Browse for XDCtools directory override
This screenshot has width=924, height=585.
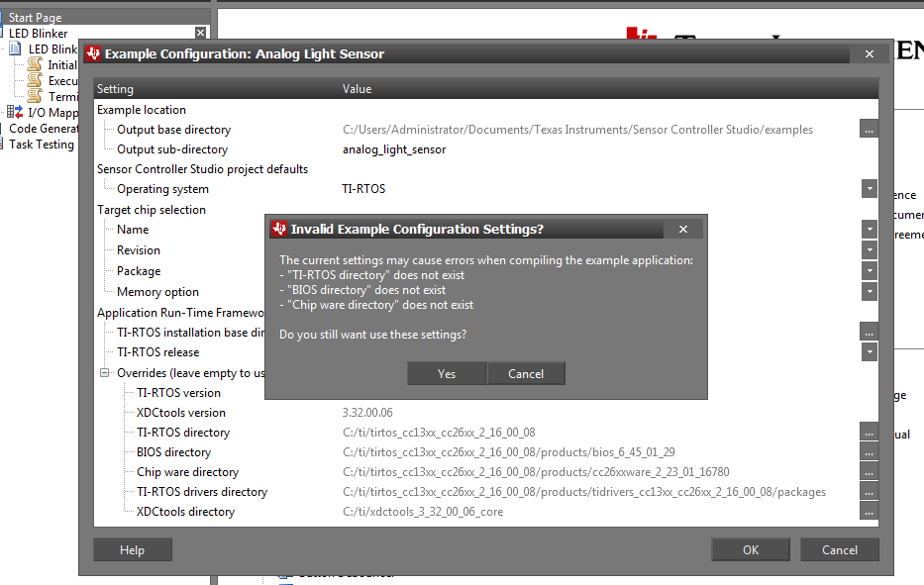click(x=869, y=512)
